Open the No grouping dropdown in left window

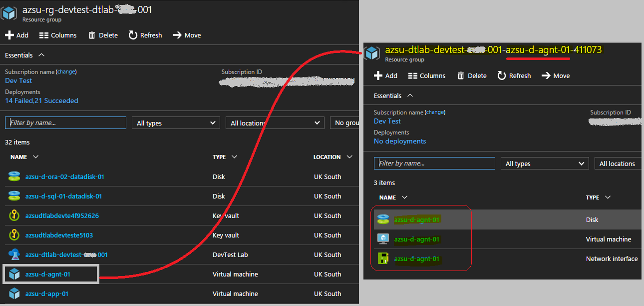click(x=344, y=123)
